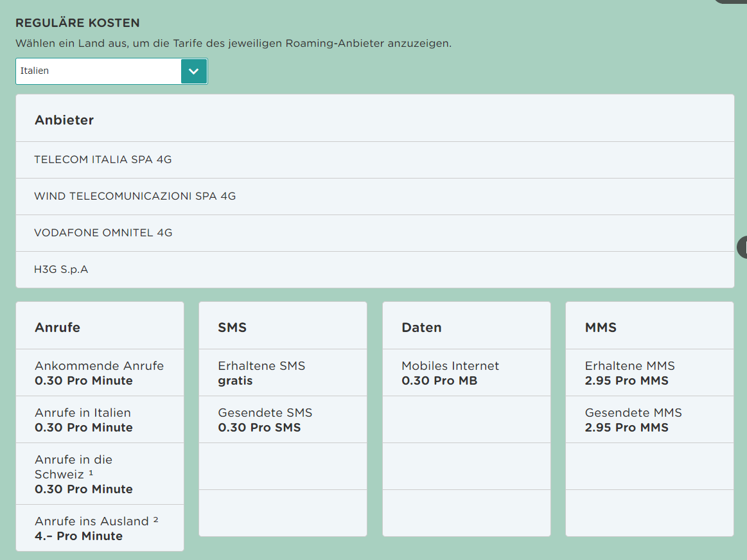This screenshot has width=747, height=560.
Task: Select the WIND TELECOMUNICAZIONI SPA 4G row
Action: [x=135, y=196]
